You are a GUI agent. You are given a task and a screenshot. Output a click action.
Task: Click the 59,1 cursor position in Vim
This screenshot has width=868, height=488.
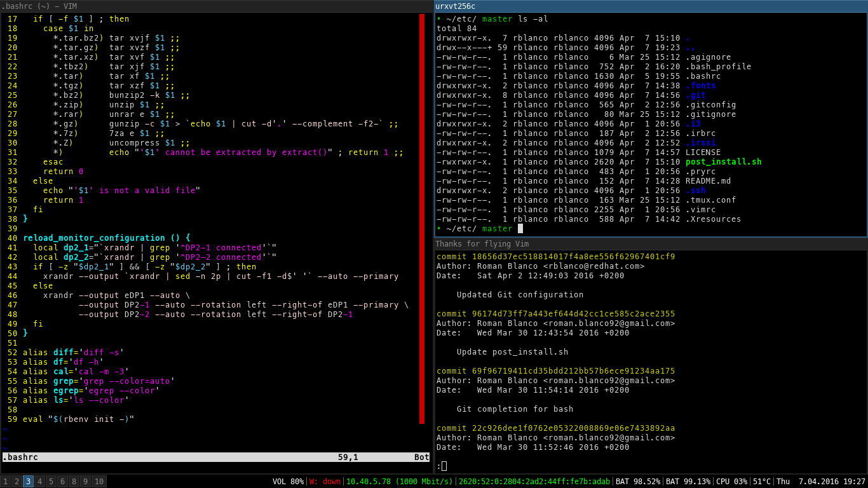click(348, 457)
